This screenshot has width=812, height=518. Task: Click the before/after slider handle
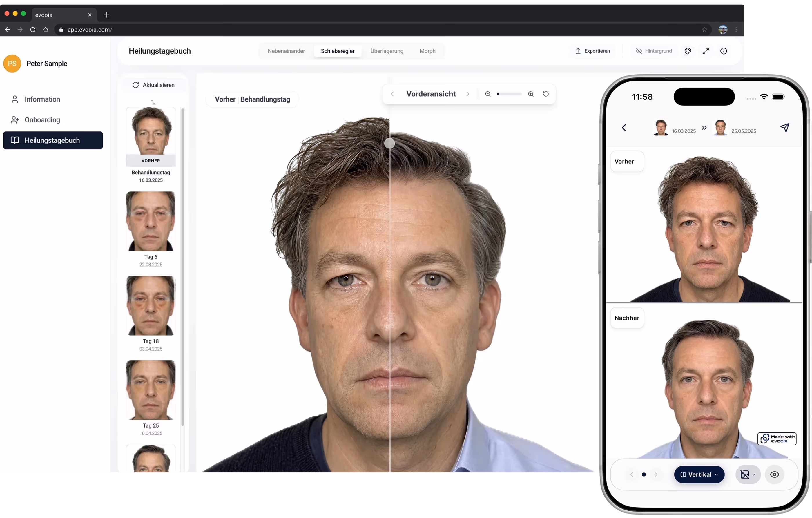pyautogui.click(x=389, y=143)
